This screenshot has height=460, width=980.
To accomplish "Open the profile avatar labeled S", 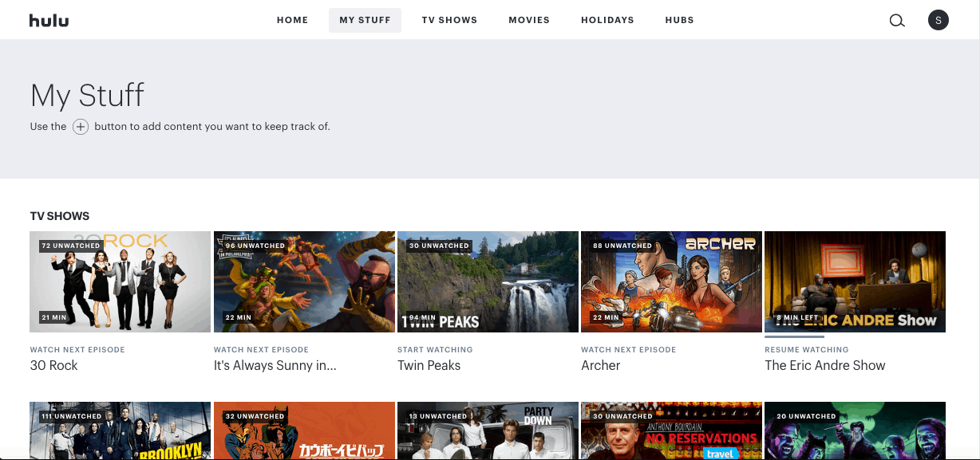I will tap(938, 20).
